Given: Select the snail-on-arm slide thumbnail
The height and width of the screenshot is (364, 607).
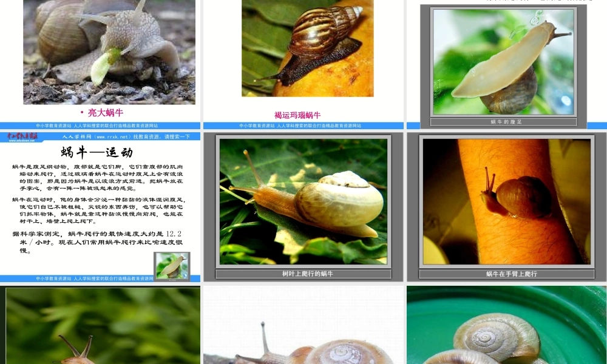Looking at the screenshot, I should point(506,200).
